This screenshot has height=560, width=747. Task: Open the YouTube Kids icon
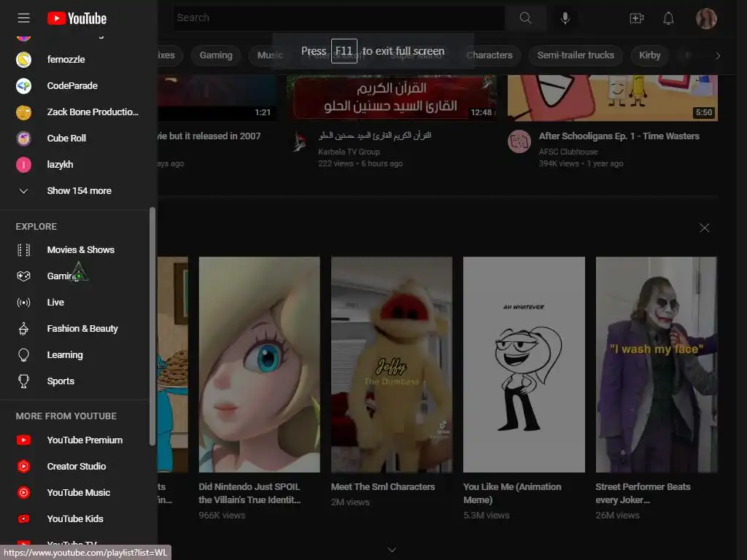pyautogui.click(x=23, y=518)
